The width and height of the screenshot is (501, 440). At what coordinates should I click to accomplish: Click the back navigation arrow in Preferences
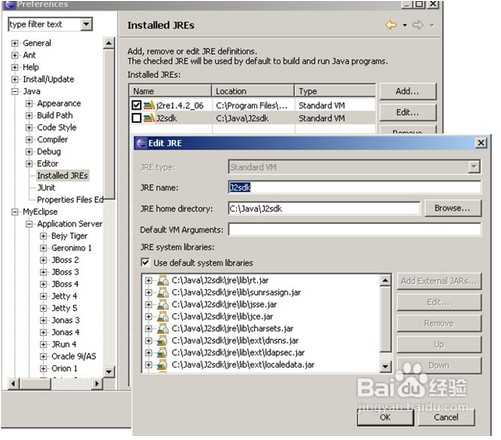pos(391,25)
